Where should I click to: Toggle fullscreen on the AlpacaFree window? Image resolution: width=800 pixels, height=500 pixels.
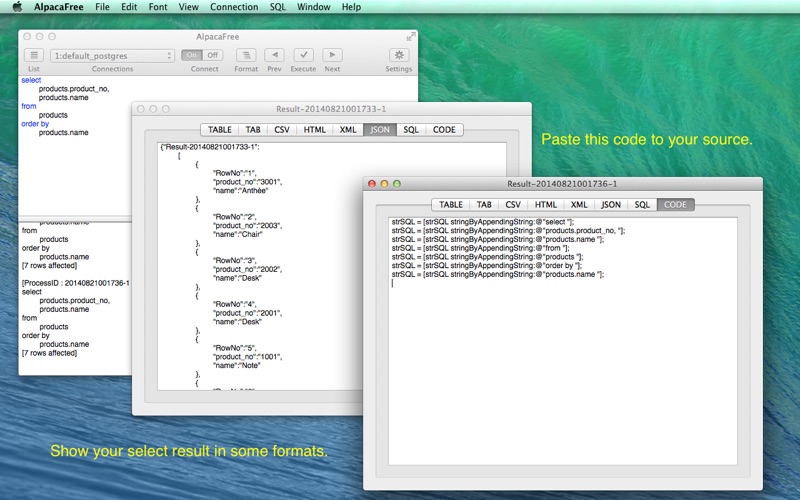click(411, 36)
